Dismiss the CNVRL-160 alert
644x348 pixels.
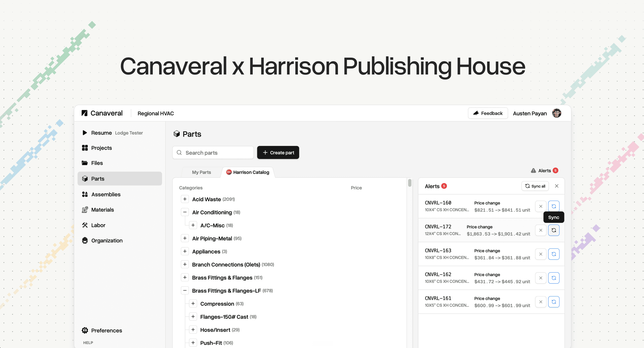point(541,206)
